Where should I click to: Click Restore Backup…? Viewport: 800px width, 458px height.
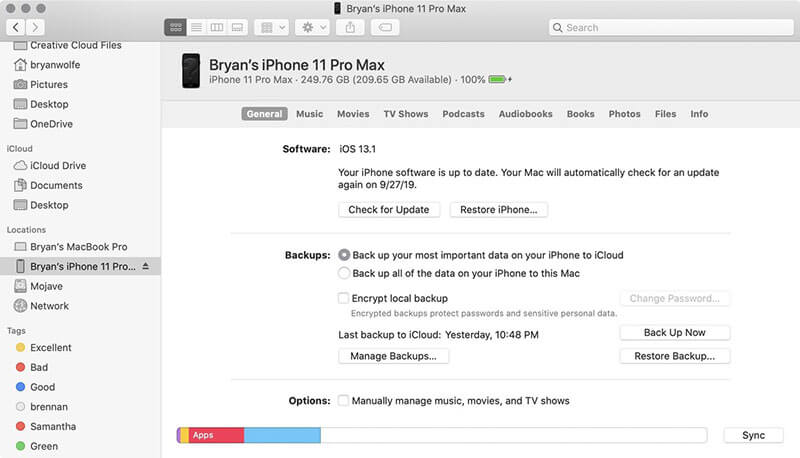(674, 356)
